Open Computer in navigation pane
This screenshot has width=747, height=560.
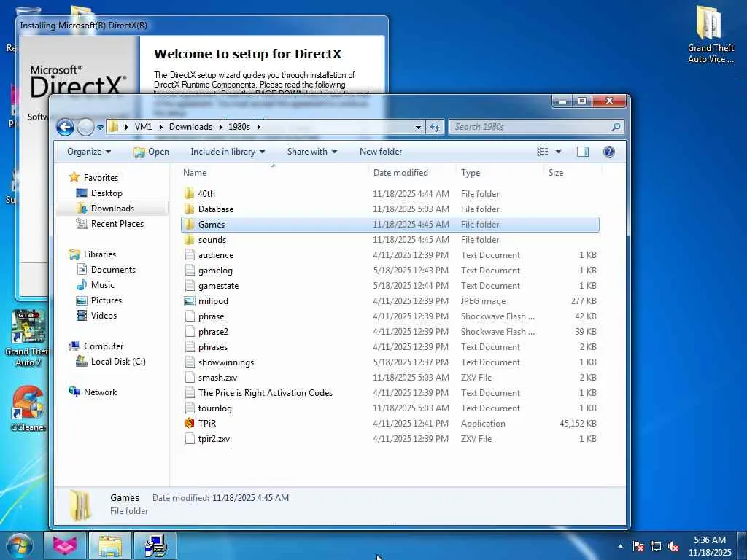[104, 346]
